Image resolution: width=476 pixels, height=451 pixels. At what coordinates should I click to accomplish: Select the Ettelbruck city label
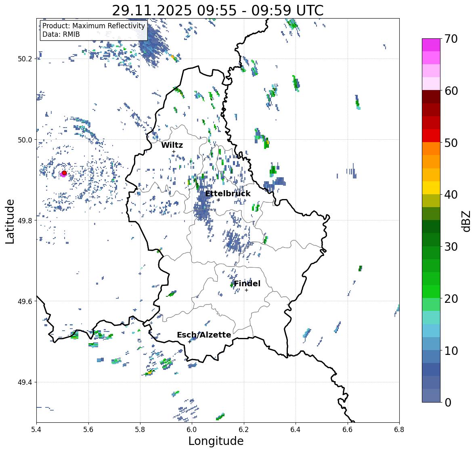[228, 194]
